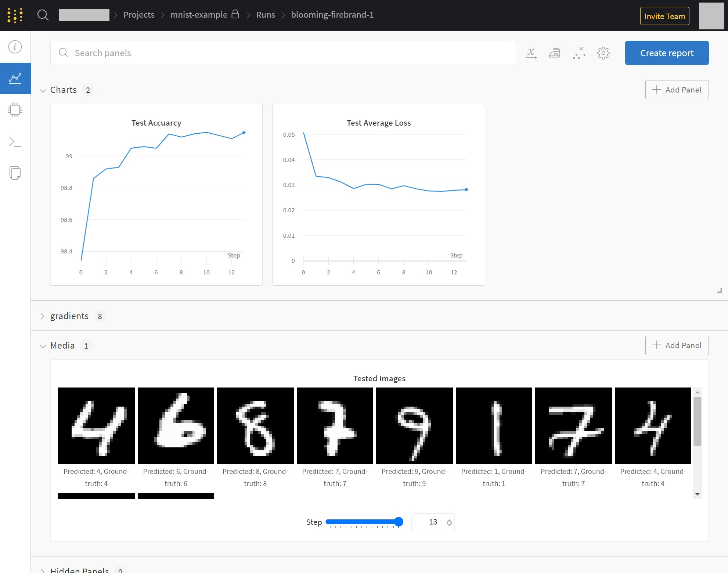Select the Charts workspace tab in sidebar
Screen dimensions: 728x573
(15, 78)
